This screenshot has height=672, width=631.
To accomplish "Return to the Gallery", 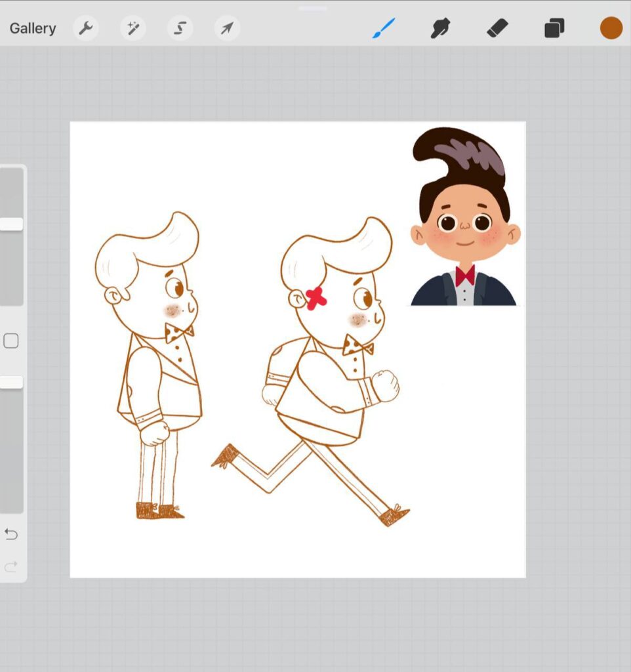I will [33, 28].
